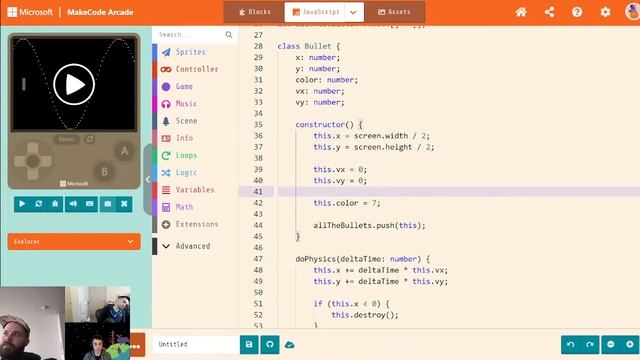Click the Microsoft logo
The width and height of the screenshot is (640, 360).
coord(30,12)
